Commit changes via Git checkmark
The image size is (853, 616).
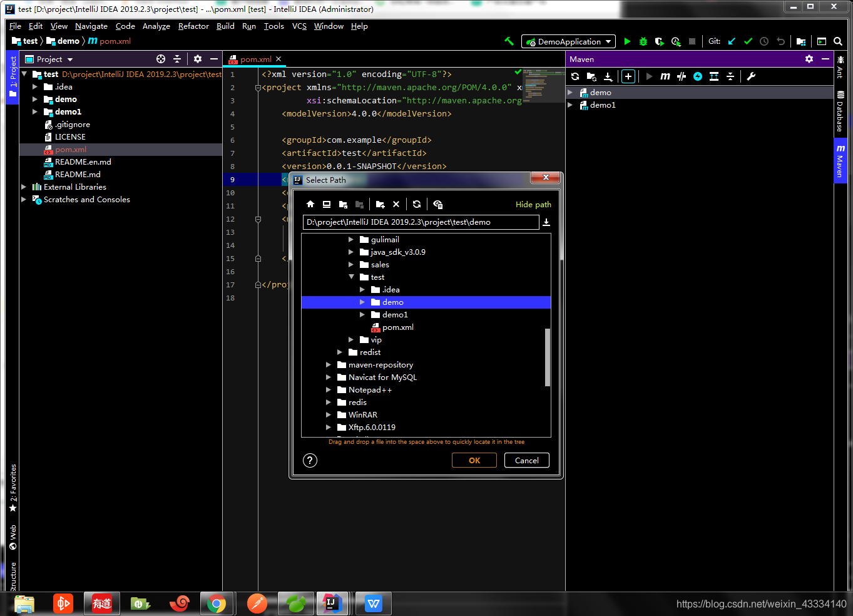click(748, 41)
